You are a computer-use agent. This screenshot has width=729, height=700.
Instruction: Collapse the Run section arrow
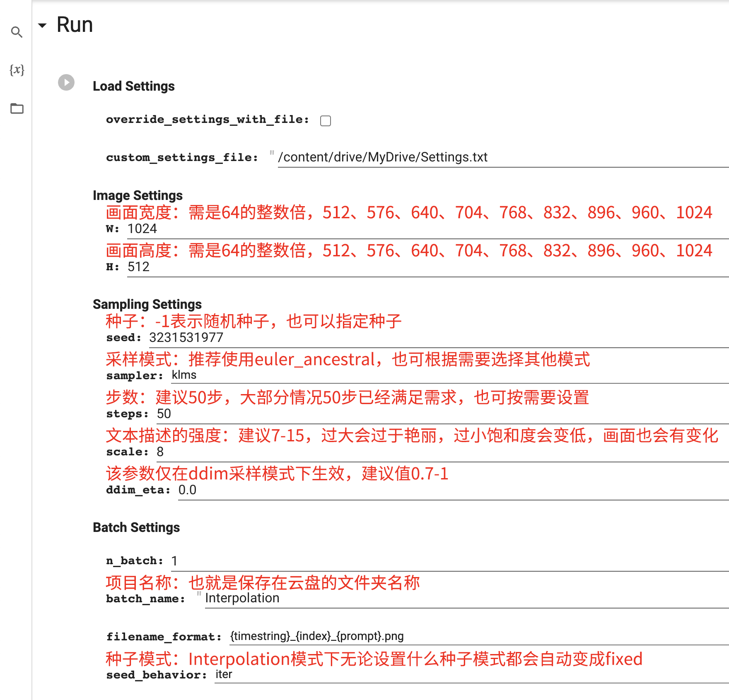(x=42, y=26)
